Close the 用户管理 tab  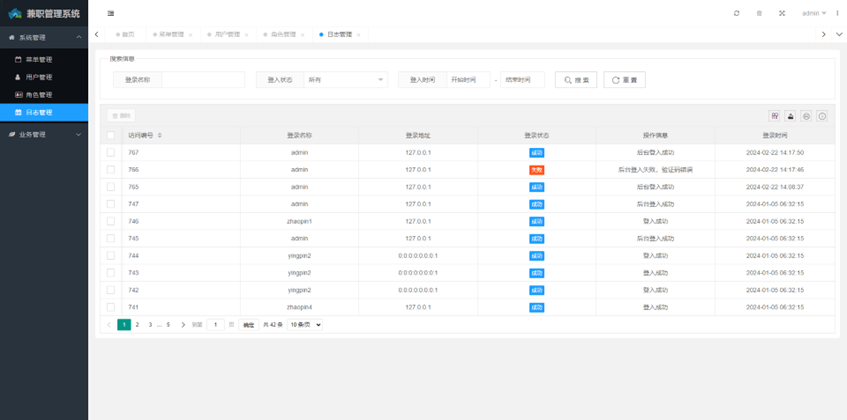pos(246,35)
